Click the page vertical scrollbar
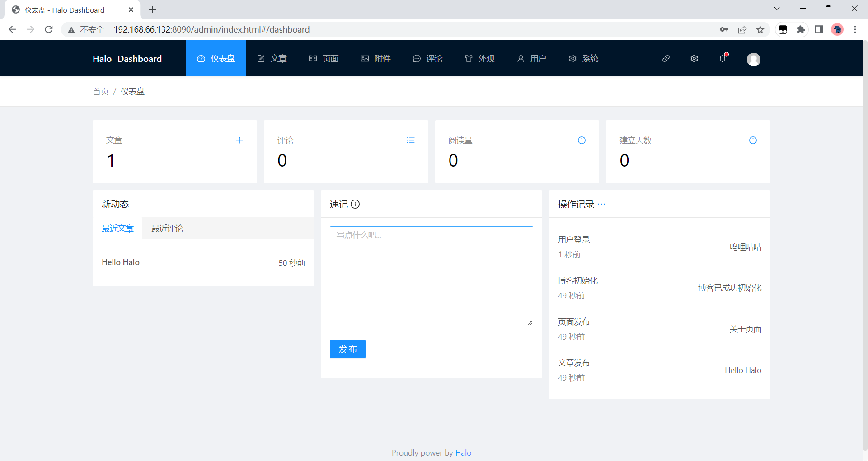 [865, 245]
